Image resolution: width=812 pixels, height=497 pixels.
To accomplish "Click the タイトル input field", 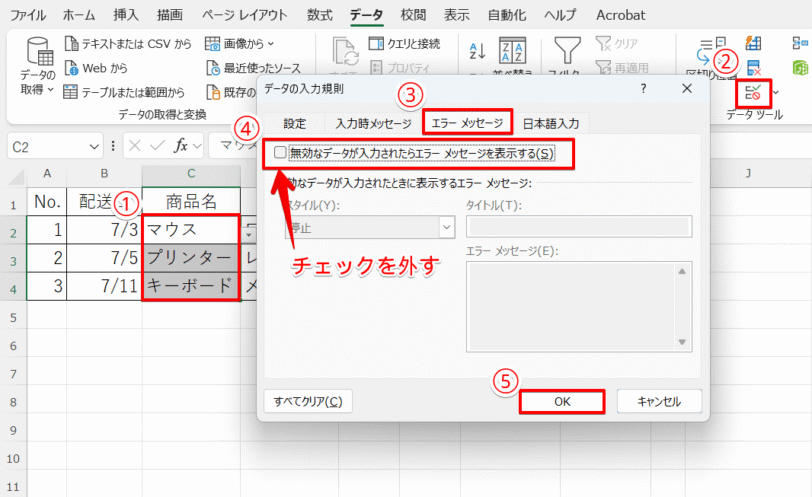I will point(579,227).
